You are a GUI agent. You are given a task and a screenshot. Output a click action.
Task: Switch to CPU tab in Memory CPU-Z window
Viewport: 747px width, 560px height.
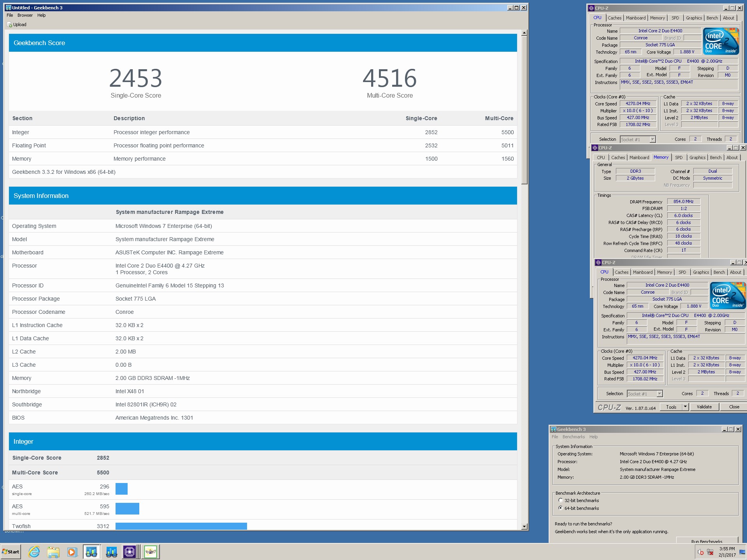click(601, 157)
